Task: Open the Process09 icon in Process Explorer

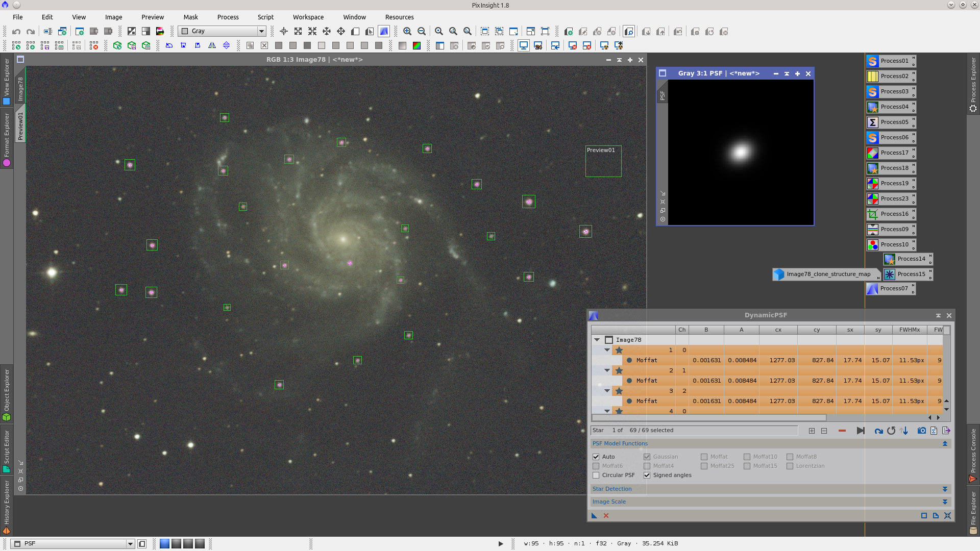Action: click(891, 229)
